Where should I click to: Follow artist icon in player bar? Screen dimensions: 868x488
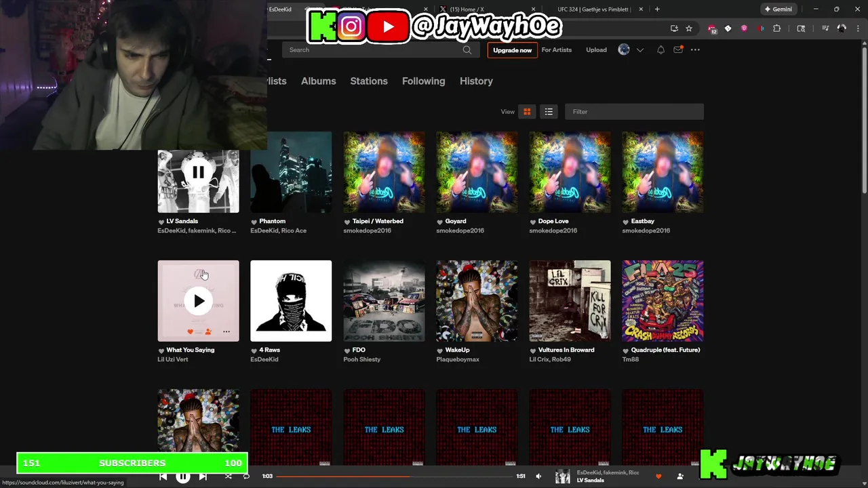click(x=680, y=476)
